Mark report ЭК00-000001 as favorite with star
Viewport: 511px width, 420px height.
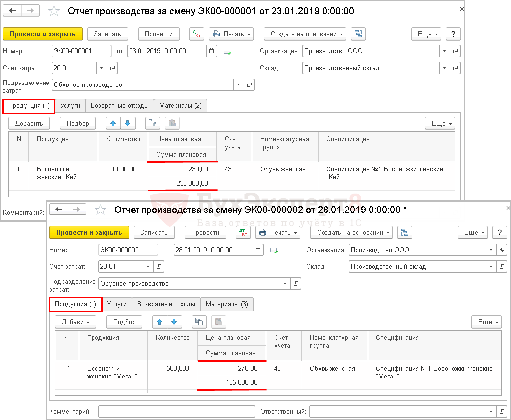coord(54,11)
